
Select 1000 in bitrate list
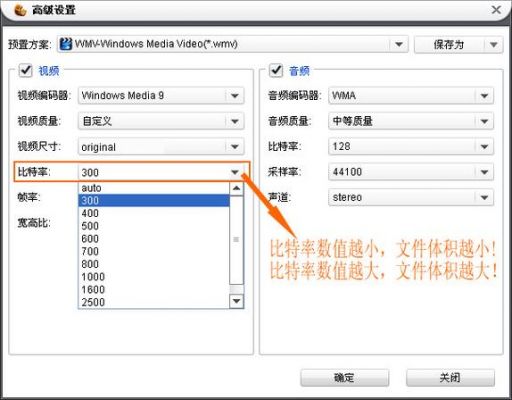point(154,276)
